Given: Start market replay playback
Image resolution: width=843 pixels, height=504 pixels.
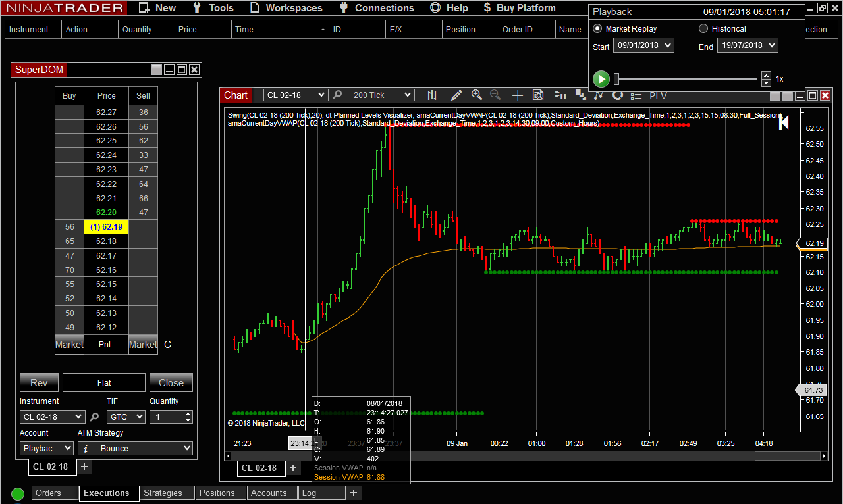Looking at the screenshot, I should click(x=601, y=79).
